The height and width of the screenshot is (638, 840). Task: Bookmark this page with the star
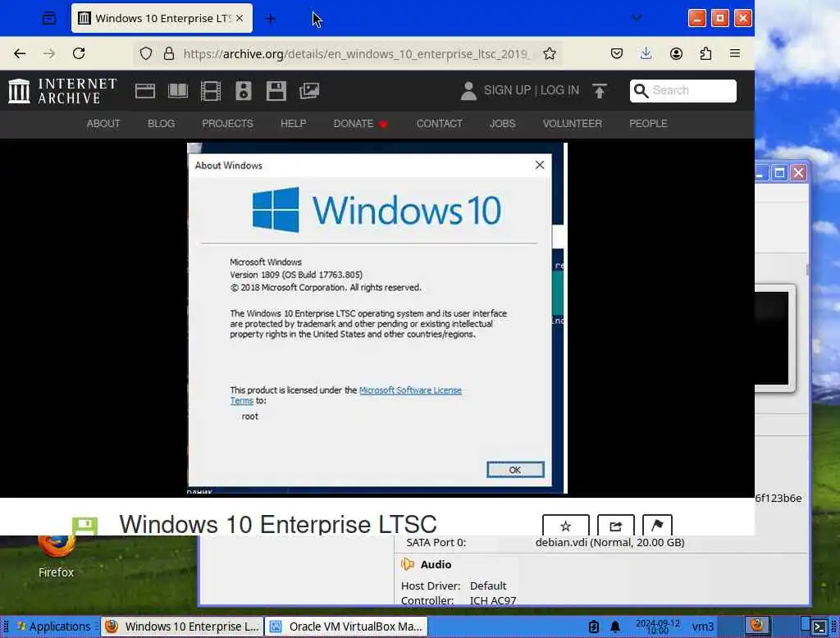pos(549,53)
